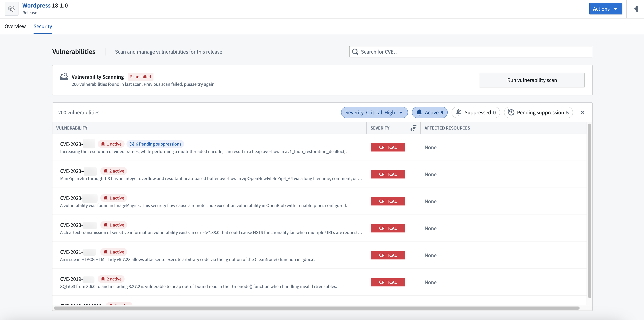The image size is (644, 320).
Task: Toggle the Pending suppression 5 filter
Action: pos(538,113)
